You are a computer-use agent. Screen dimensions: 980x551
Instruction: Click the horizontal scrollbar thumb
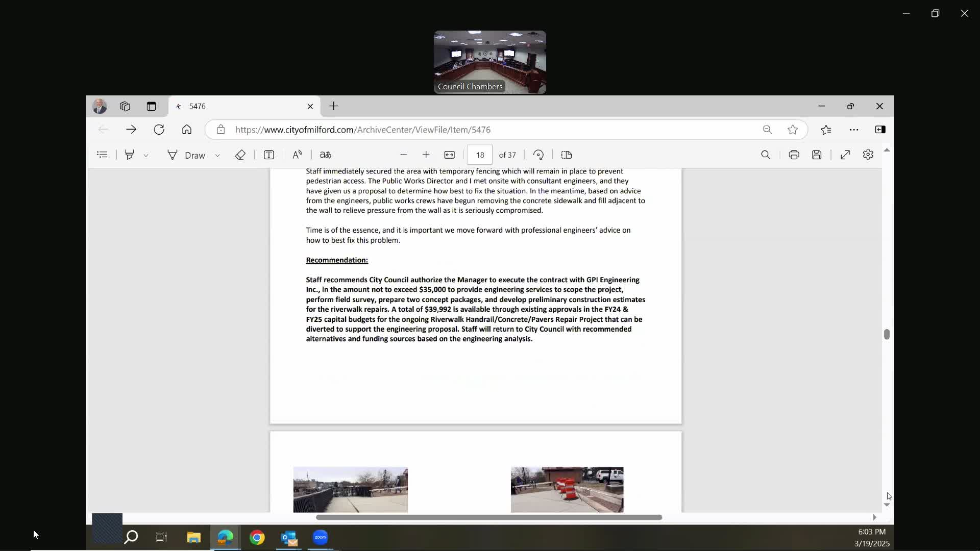coord(488,517)
